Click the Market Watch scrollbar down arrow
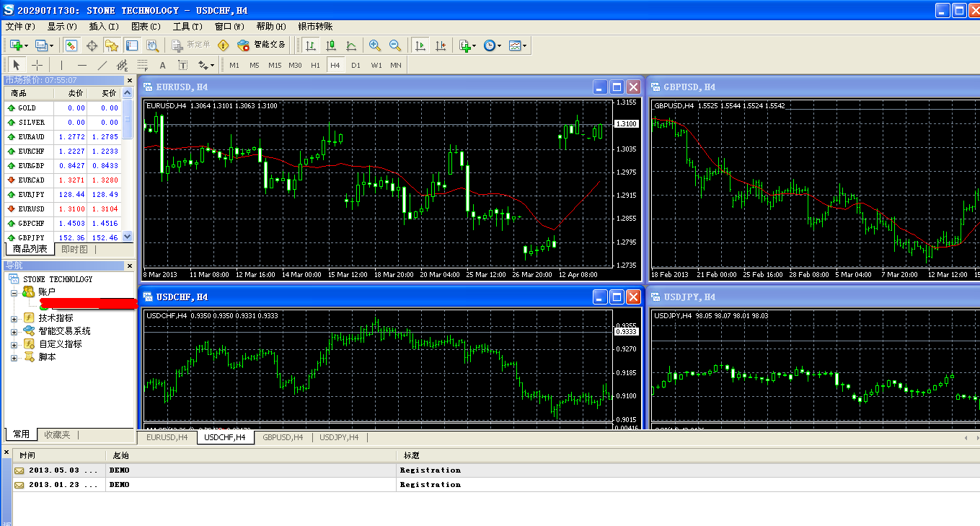This screenshot has width=980, height=526. tap(128, 237)
